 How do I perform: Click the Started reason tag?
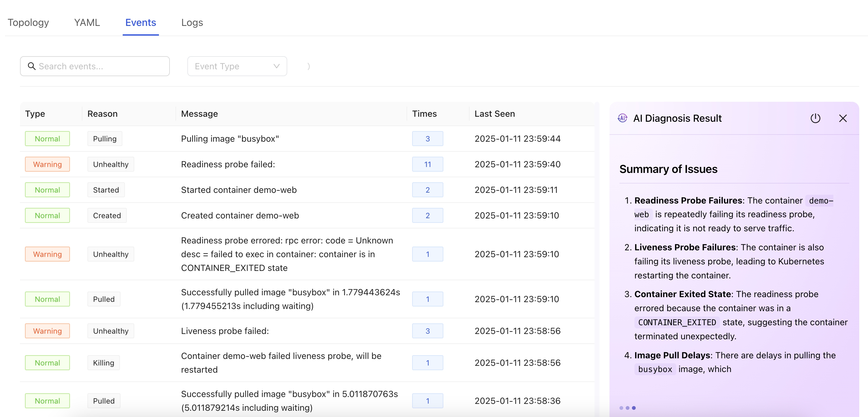[x=106, y=190]
